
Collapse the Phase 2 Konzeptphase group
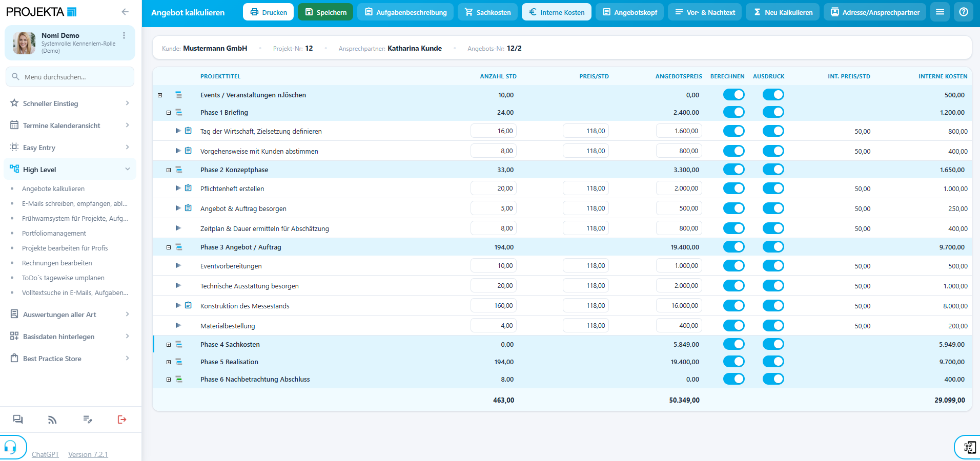[x=169, y=170]
